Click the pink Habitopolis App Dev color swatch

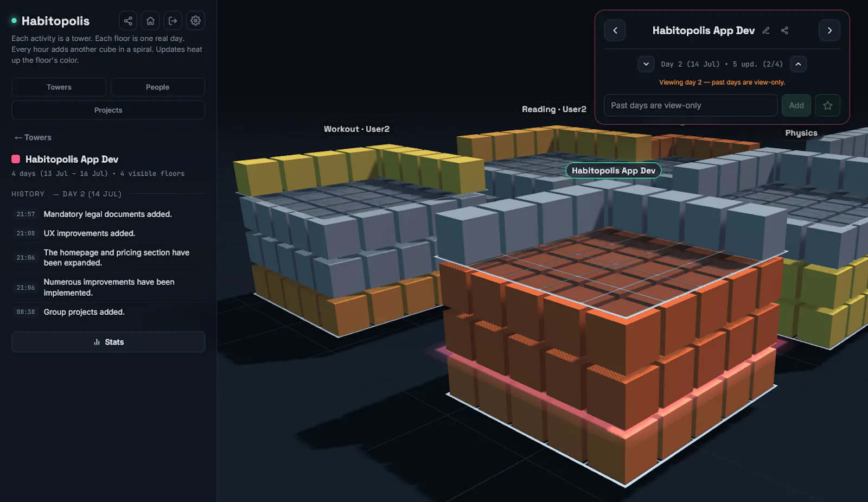(16, 159)
